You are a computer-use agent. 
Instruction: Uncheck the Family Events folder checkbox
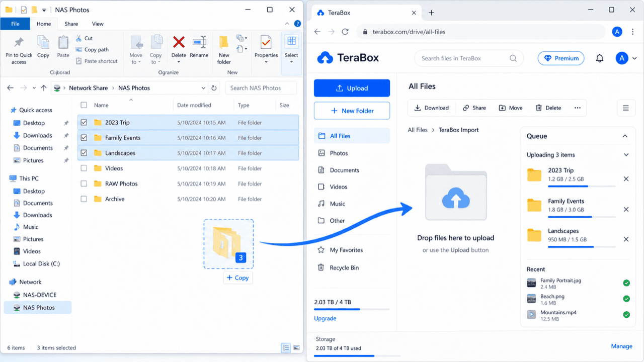(x=84, y=138)
